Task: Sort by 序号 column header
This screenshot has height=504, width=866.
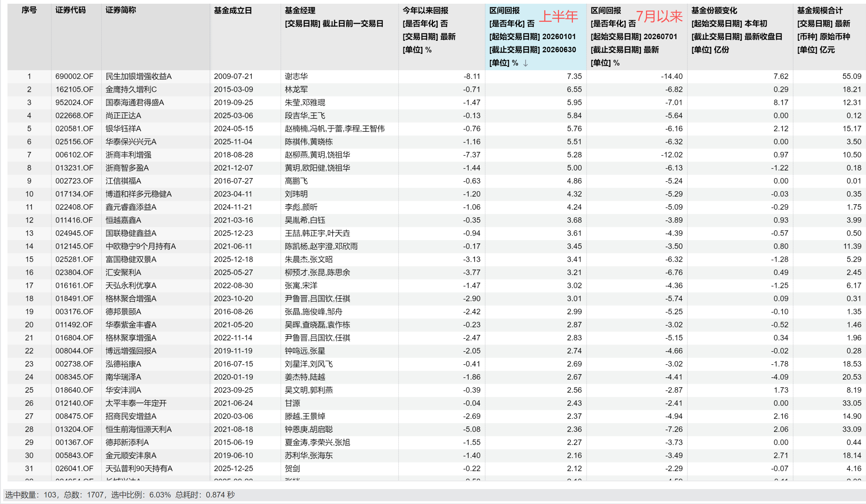Action: click(29, 10)
